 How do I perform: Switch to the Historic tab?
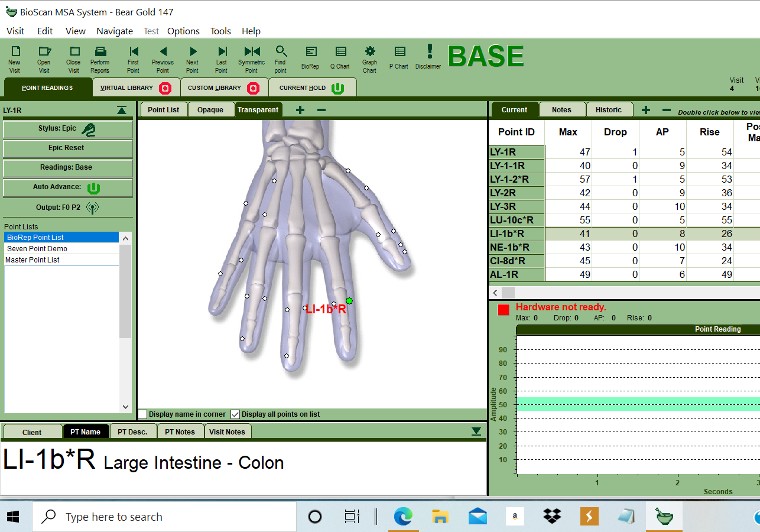click(609, 109)
